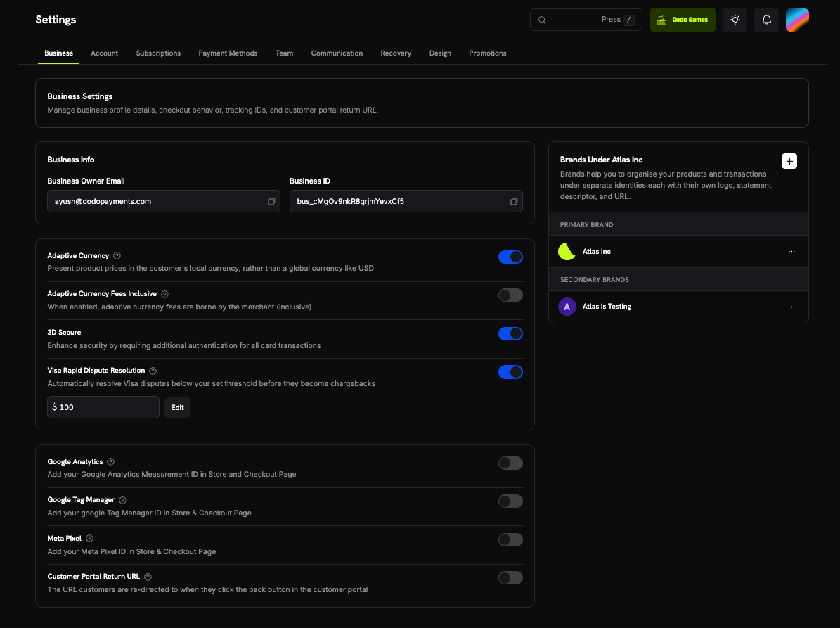Click the Business ID field
840x628 pixels.
(406, 201)
